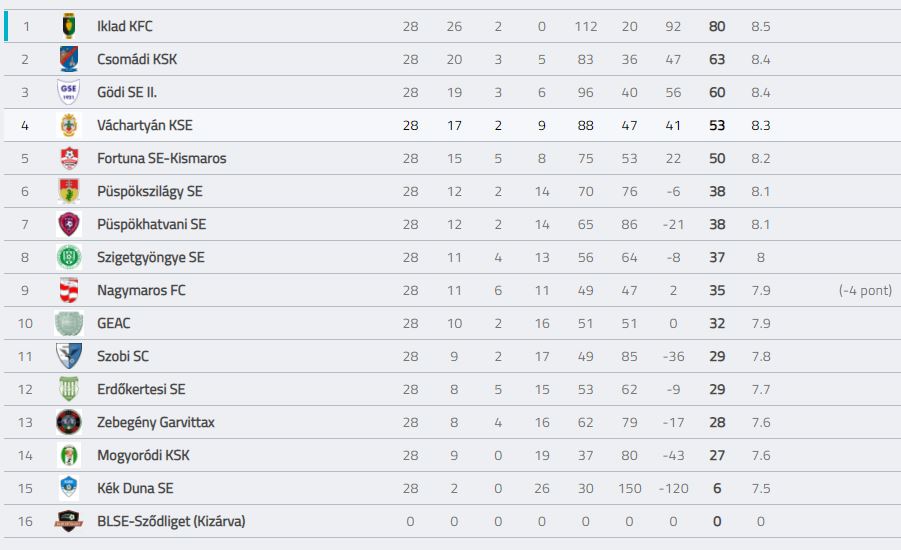
Task: Click the (-4 pont) note for Nagymaros
Action: 865,290
